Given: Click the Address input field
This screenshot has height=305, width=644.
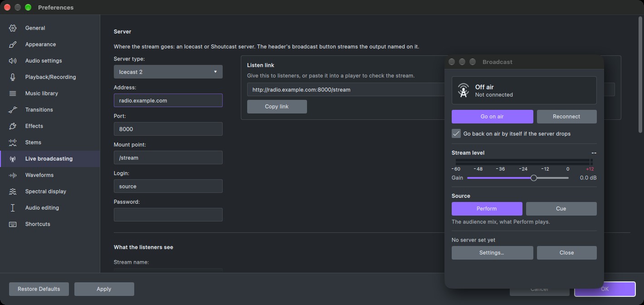Looking at the screenshot, I should pos(168,100).
